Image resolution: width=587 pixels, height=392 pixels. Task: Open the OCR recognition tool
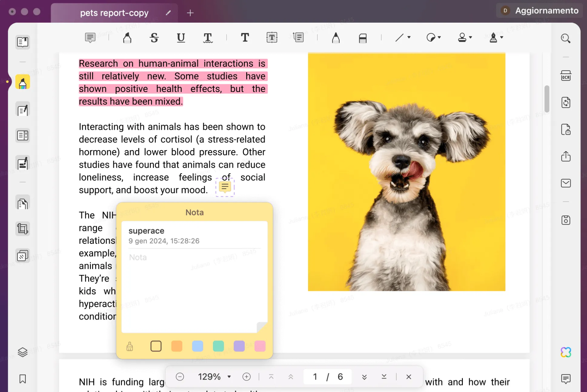tap(565, 76)
